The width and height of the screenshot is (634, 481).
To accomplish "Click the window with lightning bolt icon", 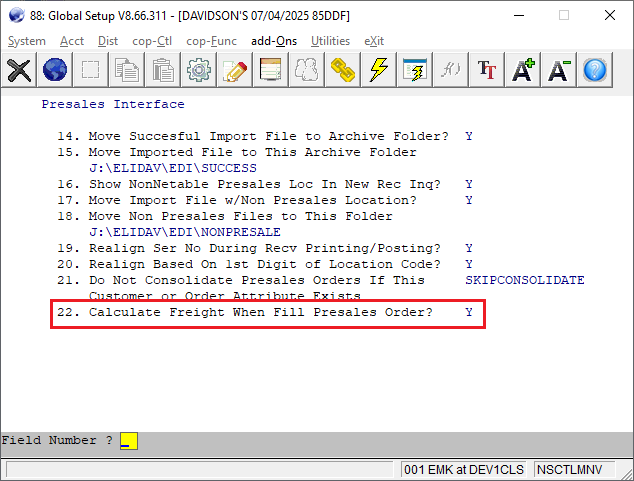I will tap(415, 70).
